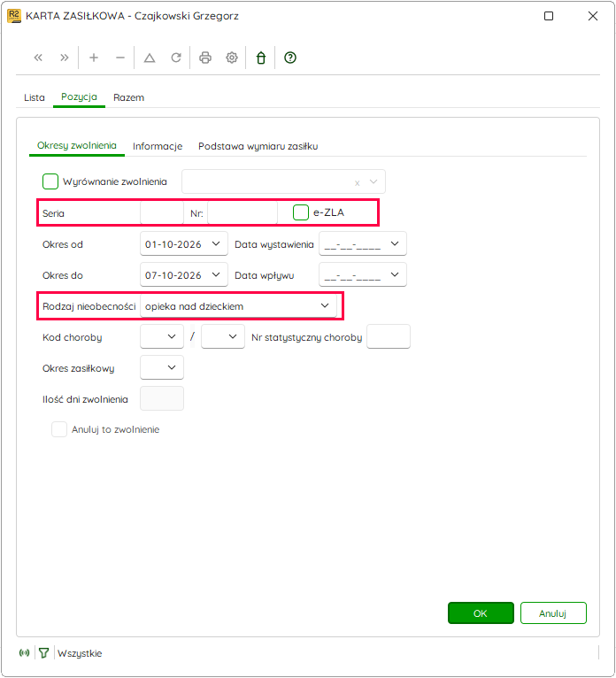The image size is (616, 678).
Task: Remove entry with minus icon
Action: [x=120, y=58]
